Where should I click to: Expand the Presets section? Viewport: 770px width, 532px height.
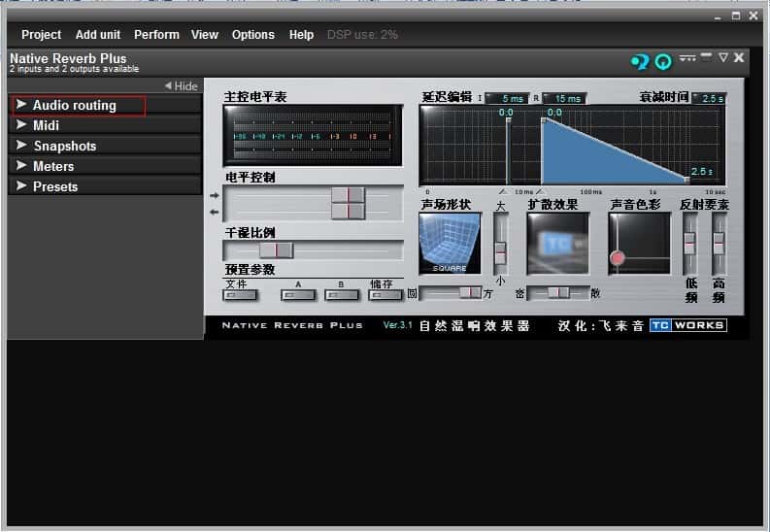coord(105,186)
